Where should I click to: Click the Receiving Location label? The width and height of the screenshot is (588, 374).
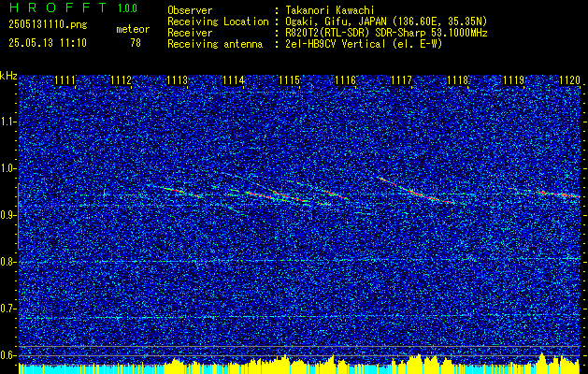pos(218,22)
